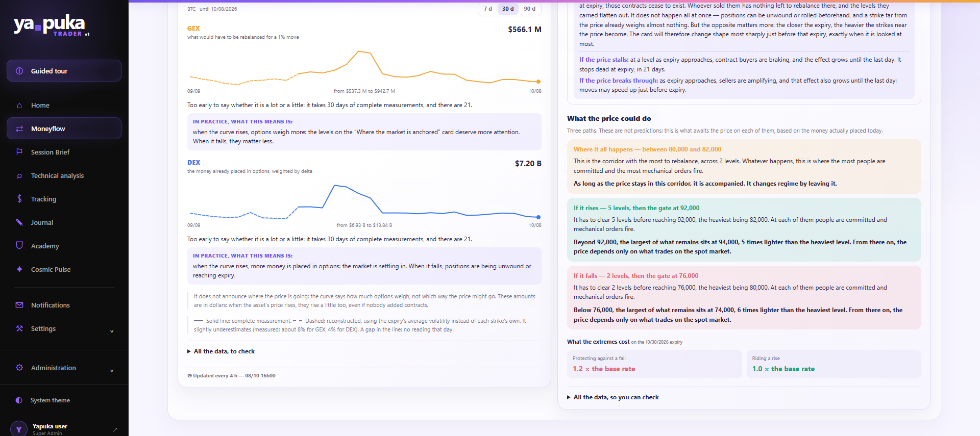The image size is (980, 436).
Task: Click the orange endpoint on GEX chart
Action: [x=538, y=82]
